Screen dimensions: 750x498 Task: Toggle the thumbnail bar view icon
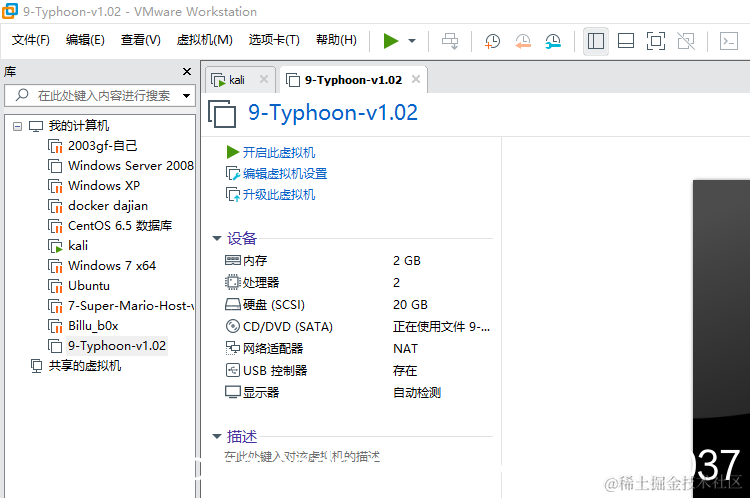pos(626,41)
